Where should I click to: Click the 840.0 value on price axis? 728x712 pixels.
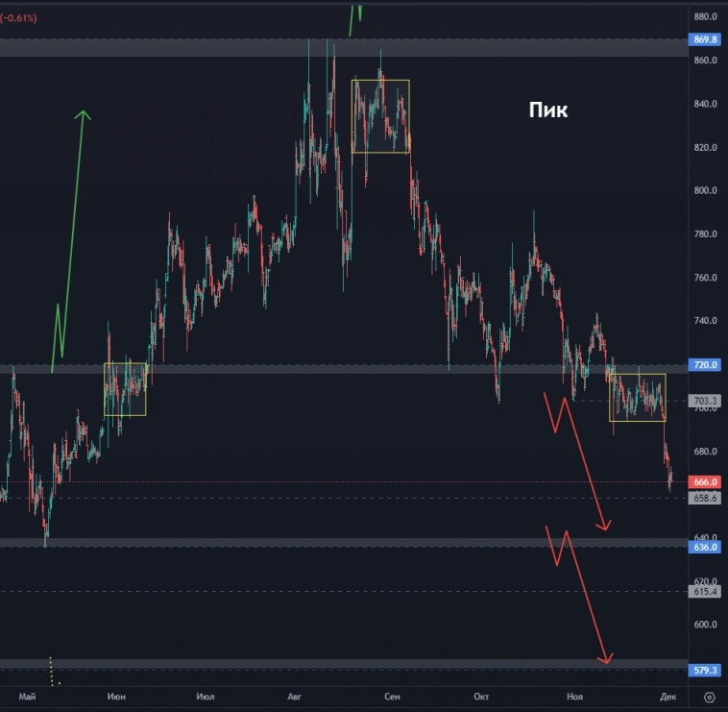[705, 104]
